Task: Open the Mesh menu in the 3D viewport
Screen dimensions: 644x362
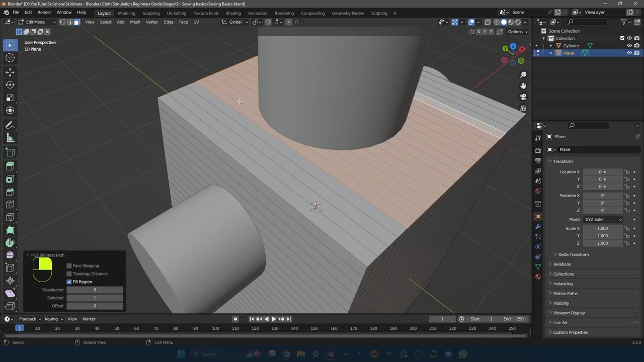Action: pos(135,22)
